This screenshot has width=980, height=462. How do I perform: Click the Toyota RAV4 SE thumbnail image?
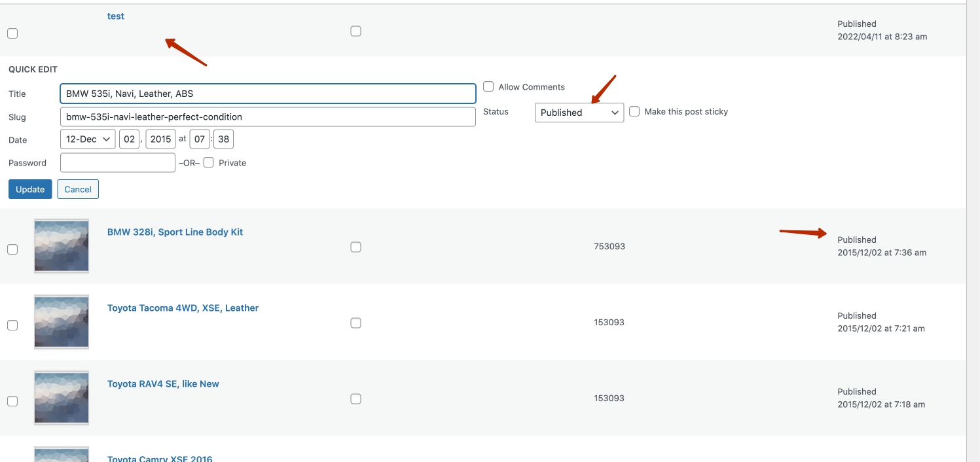click(62, 398)
